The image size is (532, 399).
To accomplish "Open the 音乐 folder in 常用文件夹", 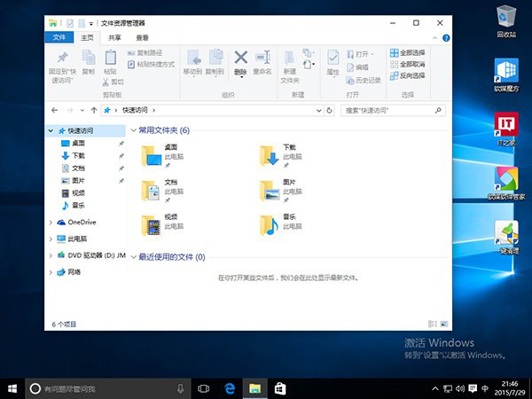I will pyautogui.click(x=270, y=224).
